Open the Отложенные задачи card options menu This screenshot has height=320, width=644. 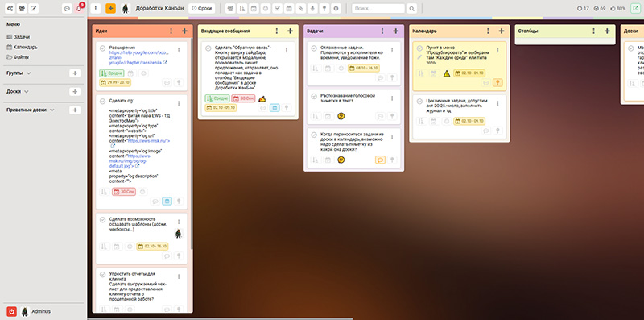[392, 50]
